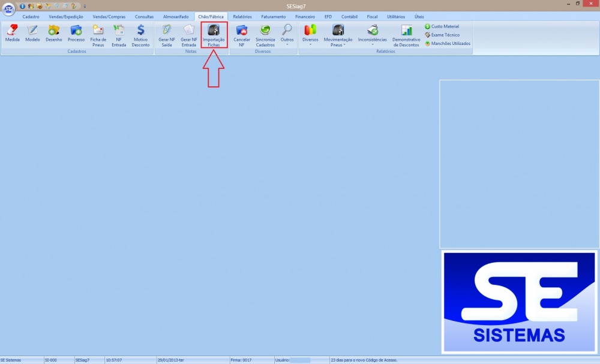Open the Medida cadastro icon

pos(12,34)
